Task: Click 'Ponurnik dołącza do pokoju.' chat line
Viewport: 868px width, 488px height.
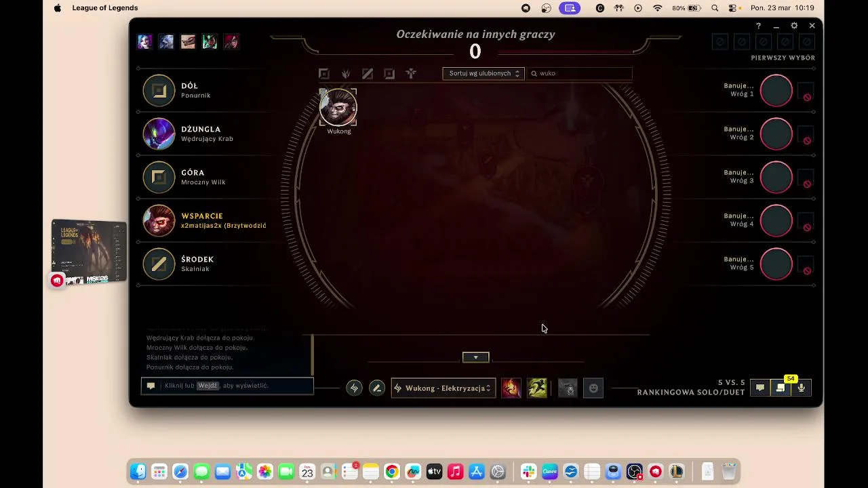Action: click(190, 367)
